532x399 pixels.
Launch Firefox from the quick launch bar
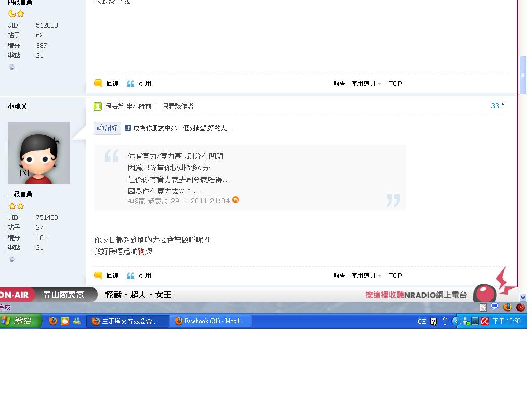pyautogui.click(x=52, y=321)
